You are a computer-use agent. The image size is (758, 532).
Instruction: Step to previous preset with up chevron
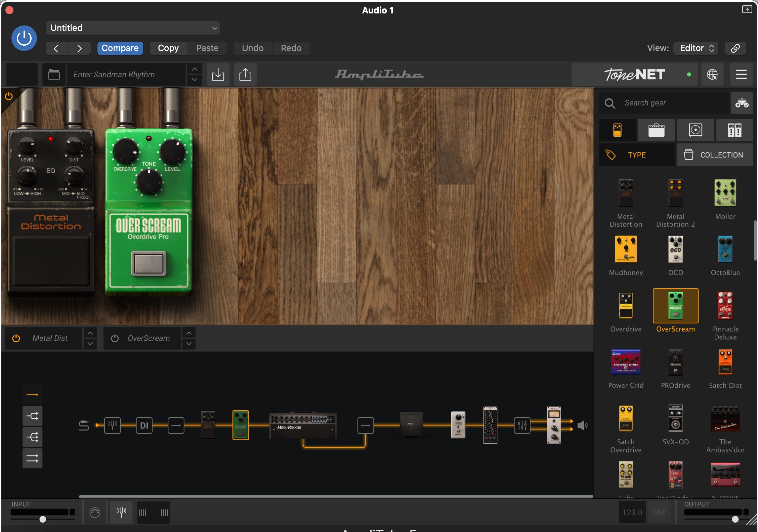195,69
